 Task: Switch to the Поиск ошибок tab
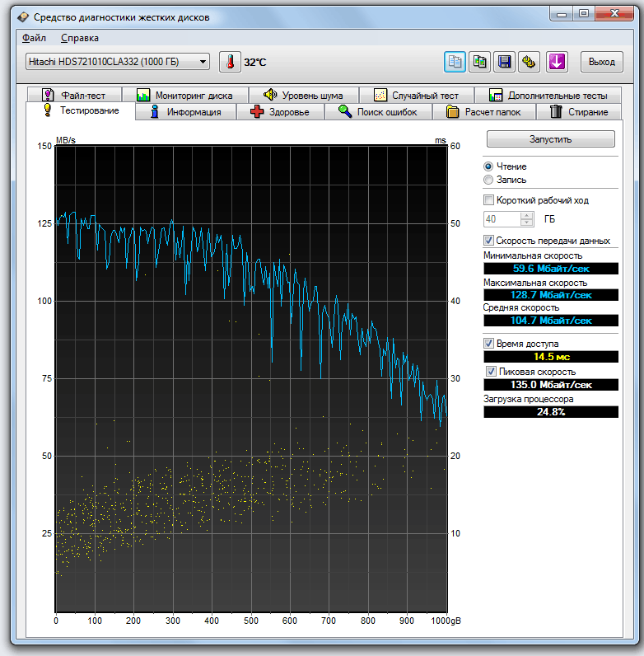click(x=377, y=112)
